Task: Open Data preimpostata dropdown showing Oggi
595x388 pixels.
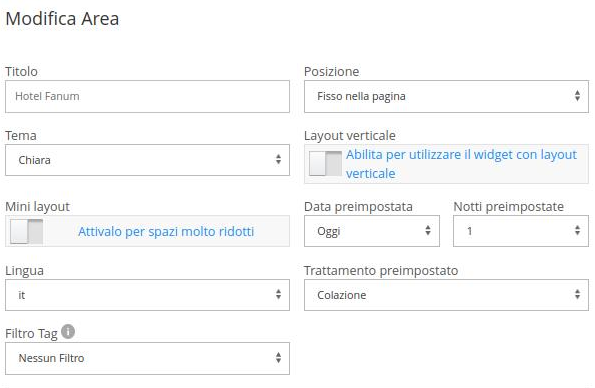Action: [372, 231]
